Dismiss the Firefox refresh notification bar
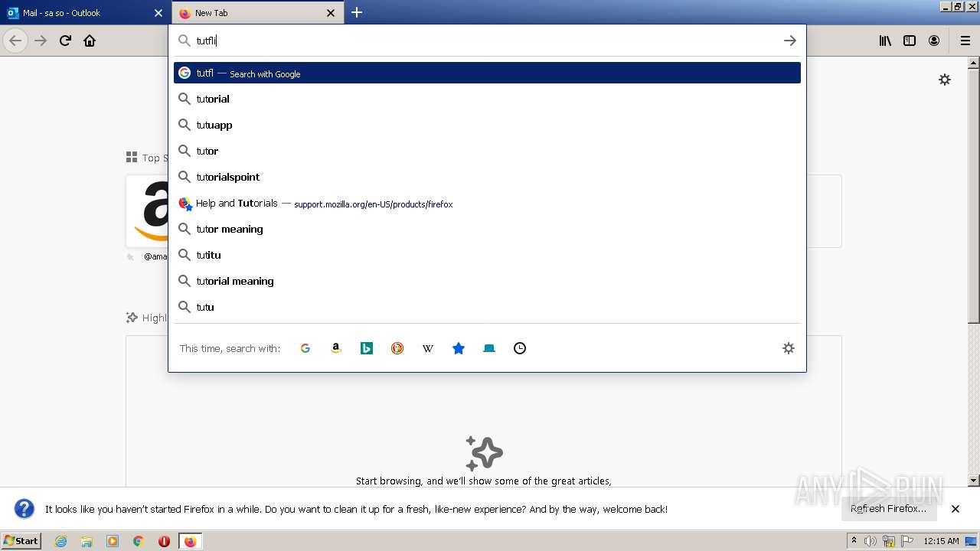Viewport: 980px width, 551px height. [955, 509]
